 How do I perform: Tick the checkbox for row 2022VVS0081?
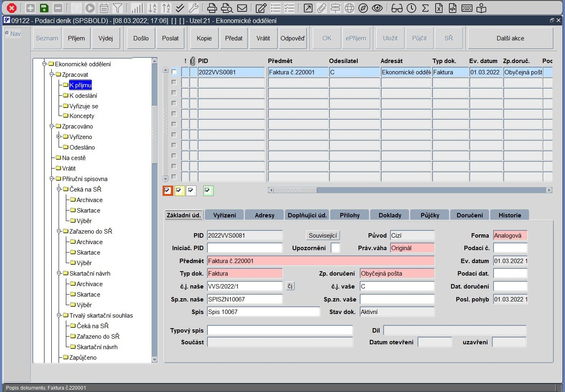click(174, 72)
